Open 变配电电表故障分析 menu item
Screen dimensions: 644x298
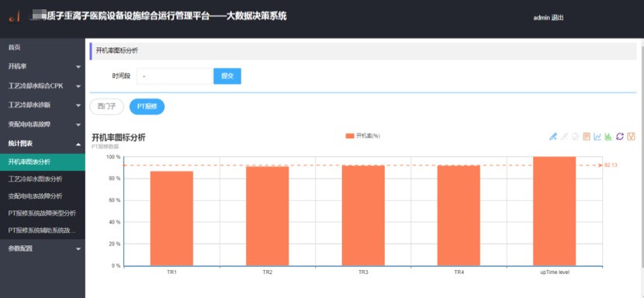click(x=43, y=196)
